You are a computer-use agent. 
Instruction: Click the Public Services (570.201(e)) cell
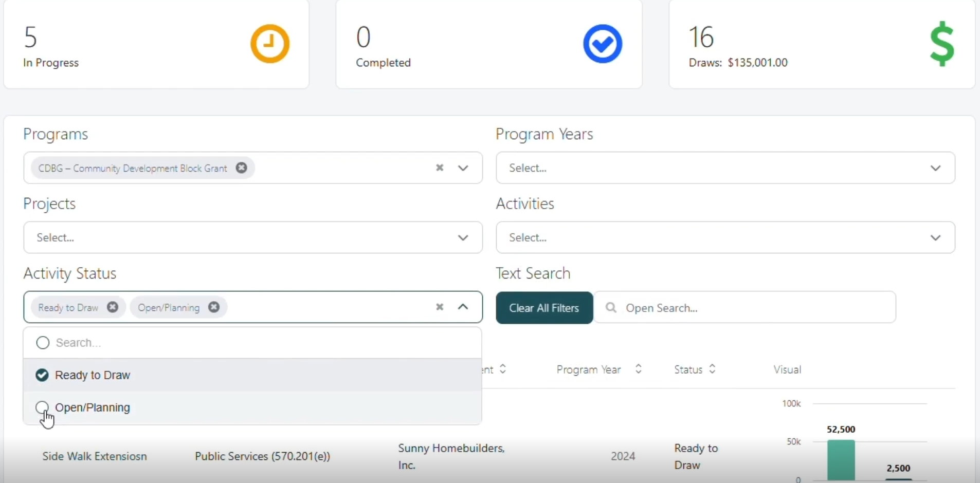point(262,456)
